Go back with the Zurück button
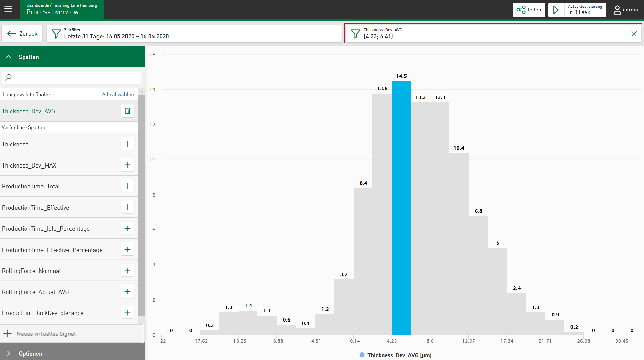This screenshot has height=360, width=644. [22, 33]
